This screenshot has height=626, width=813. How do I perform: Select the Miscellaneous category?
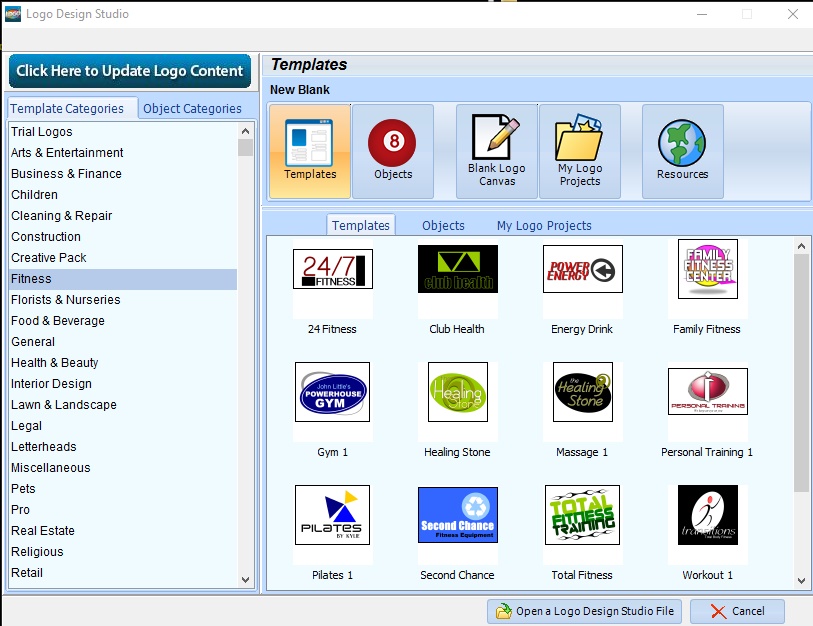tap(123, 468)
